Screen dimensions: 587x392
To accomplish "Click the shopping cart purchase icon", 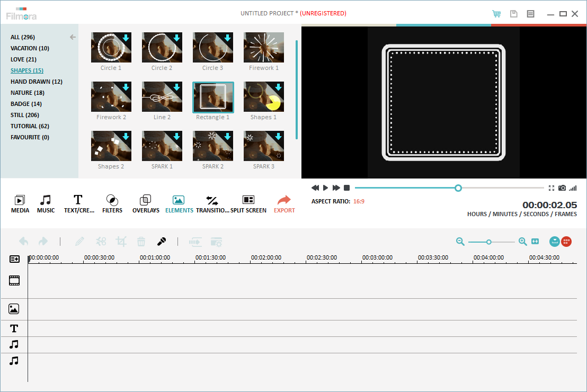I will (496, 14).
